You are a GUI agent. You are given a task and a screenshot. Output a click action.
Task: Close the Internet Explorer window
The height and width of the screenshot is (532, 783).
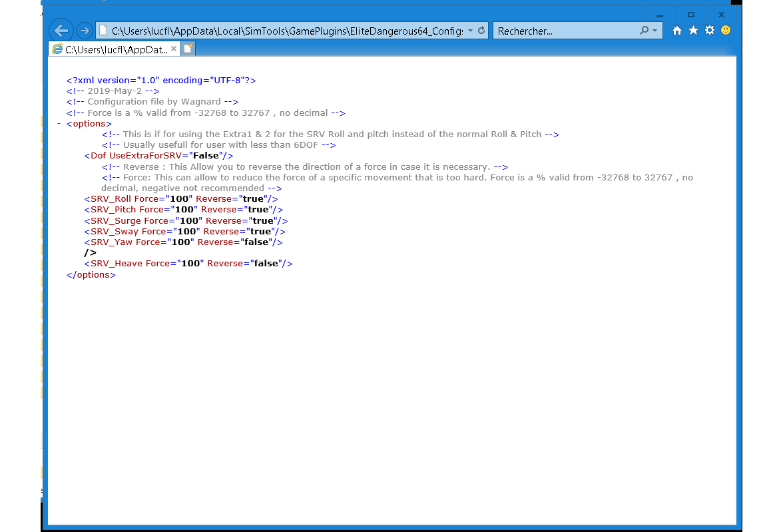pyautogui.click(x=721, y=15)
